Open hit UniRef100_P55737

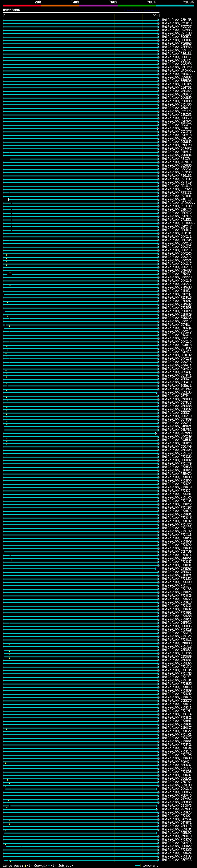[x=176, y=26]
